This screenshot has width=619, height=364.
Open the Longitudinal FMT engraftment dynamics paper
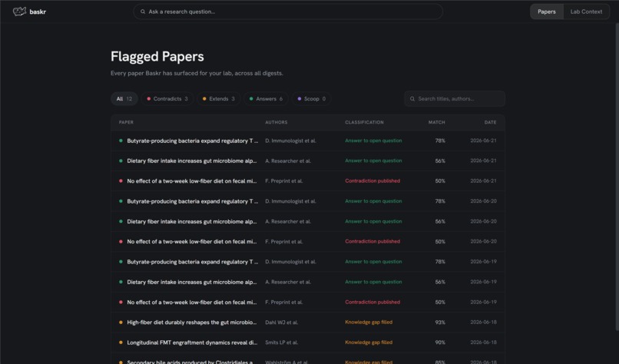[x=308, y=342]
